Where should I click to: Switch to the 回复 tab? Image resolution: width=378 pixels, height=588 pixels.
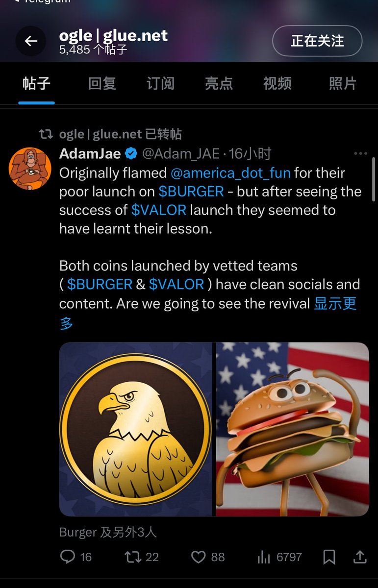102,83
